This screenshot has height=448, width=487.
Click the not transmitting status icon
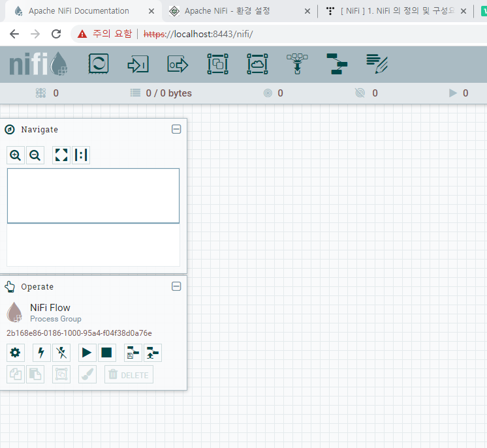click(x=360, y=93)
